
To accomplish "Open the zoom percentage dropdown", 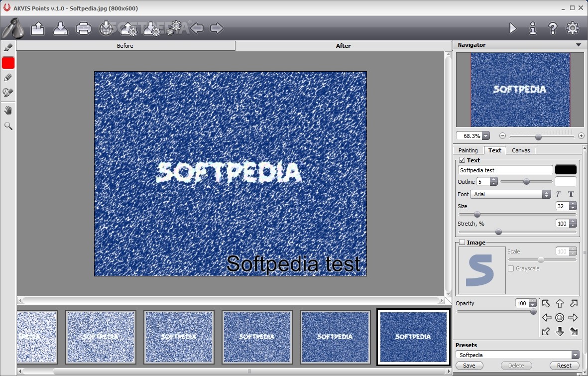I will pos(485,136).
